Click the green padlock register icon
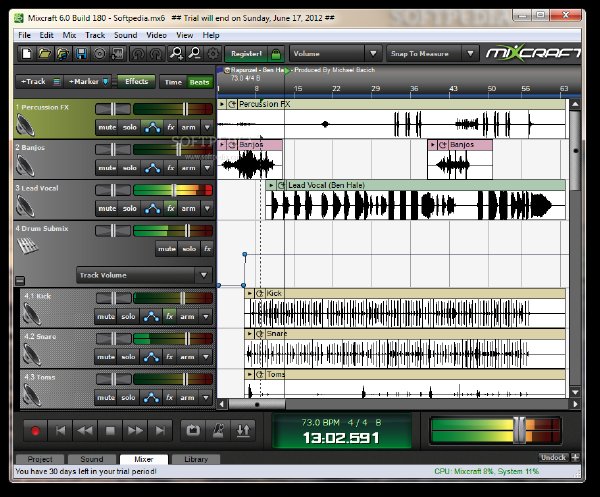The image size is (600, 497). pyautogui.click(x=276, y=54)
